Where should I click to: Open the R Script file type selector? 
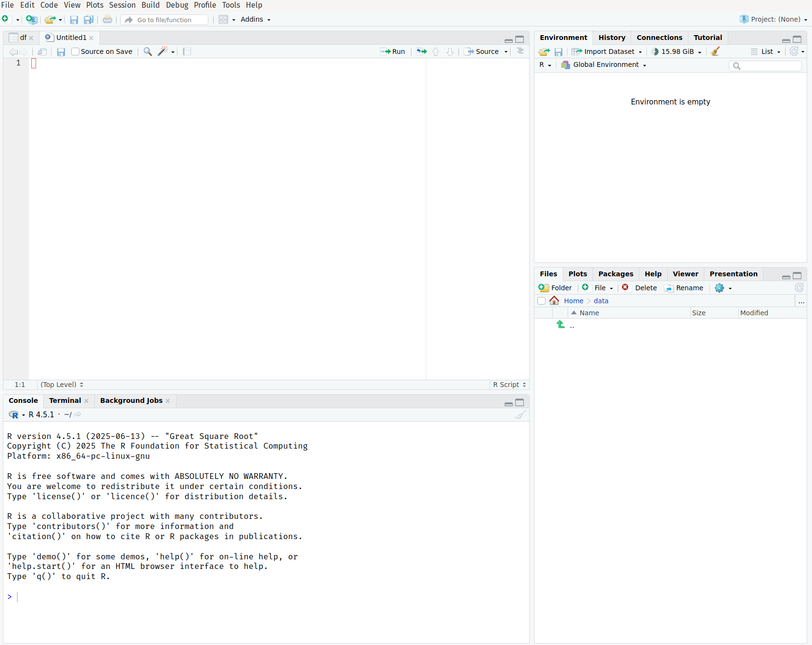tap(509, 385)
